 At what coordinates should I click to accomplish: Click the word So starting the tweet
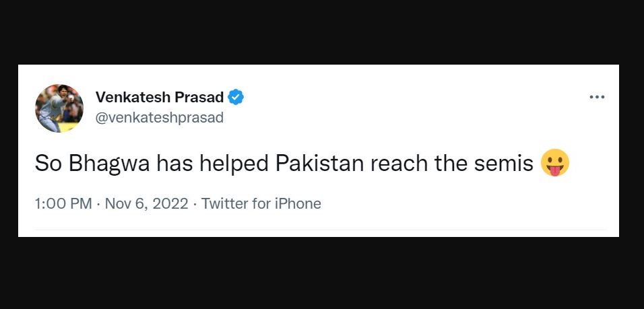click(x=48, y=164)
